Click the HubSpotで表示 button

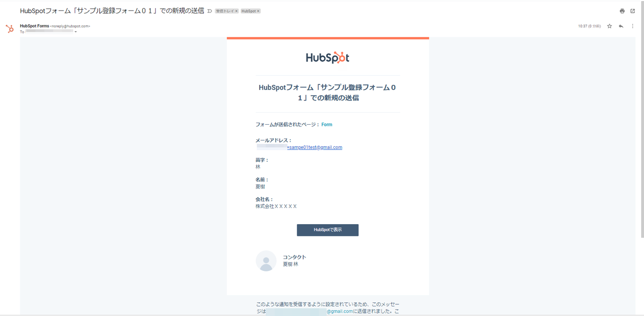[x=327, y=229]
